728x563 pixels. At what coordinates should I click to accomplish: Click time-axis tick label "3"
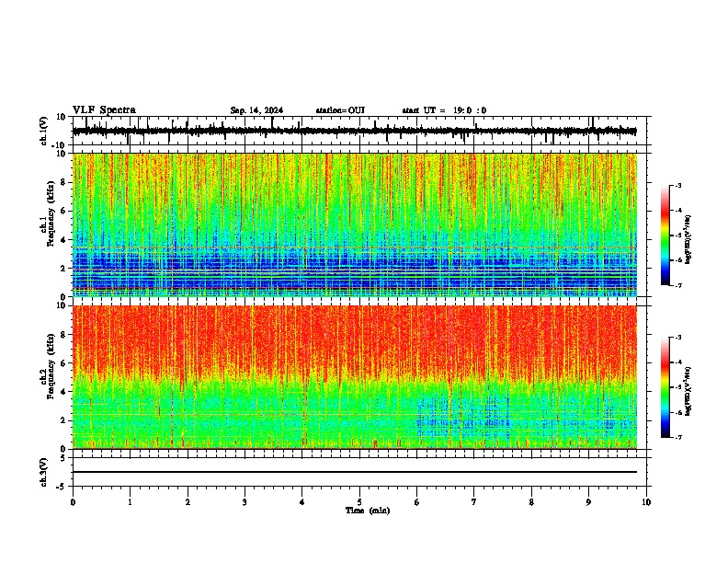point(245,502)
